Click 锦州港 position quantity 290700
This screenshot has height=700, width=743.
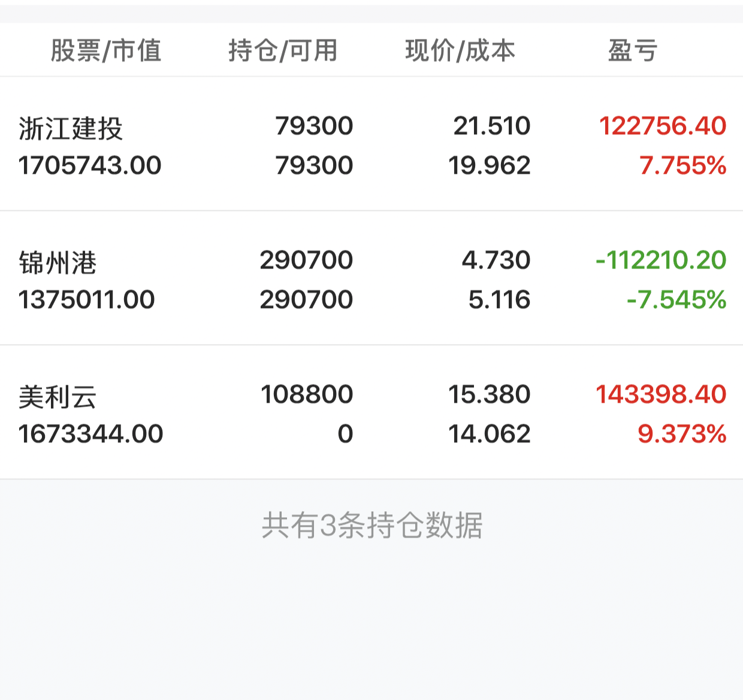pos(306,260)
